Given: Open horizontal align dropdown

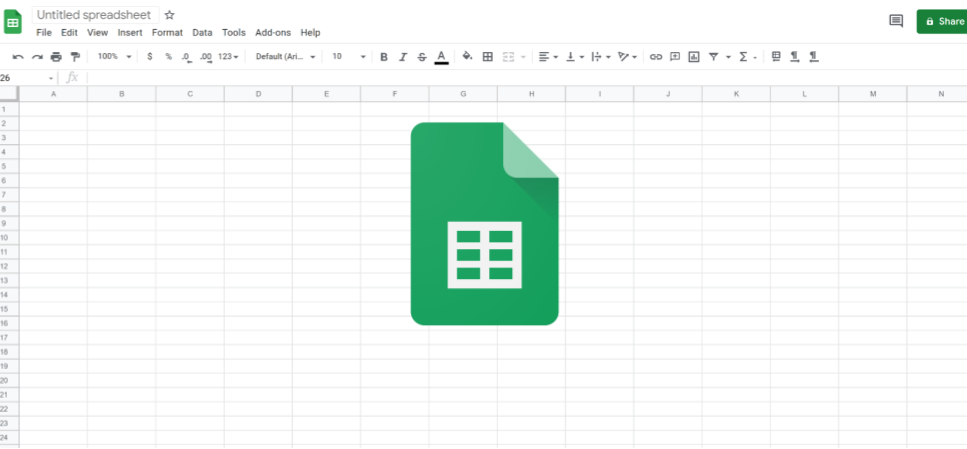Looking at the screenshot, I should tap(548, 57).
